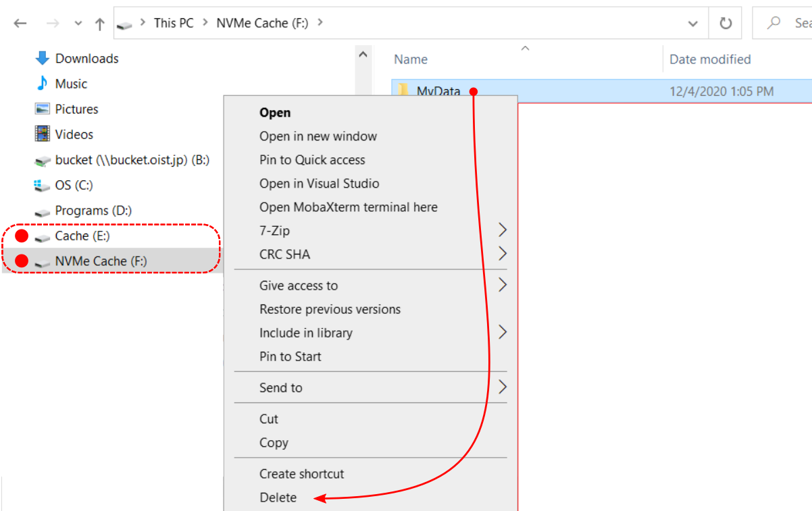The height and width of the screenshot is (511, 812).
Task: Click Open in Visual Studio
Action: coord(319,184)
